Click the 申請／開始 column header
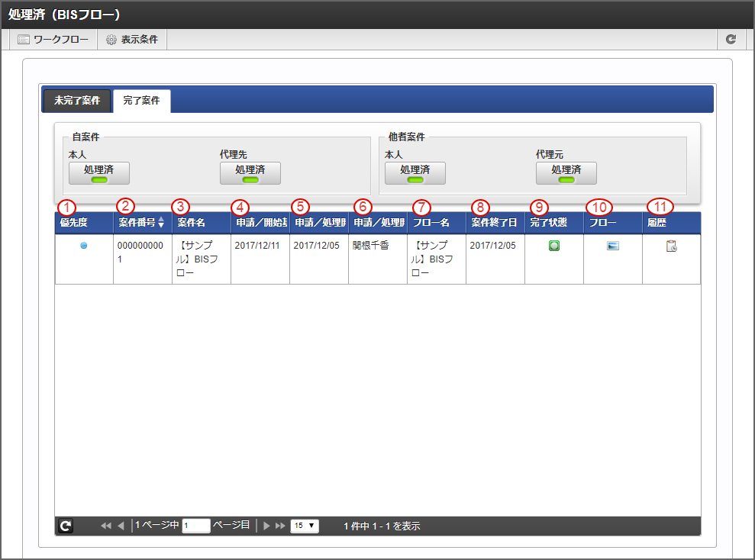The height and width of the screenshot is (560, 755). 260,223
